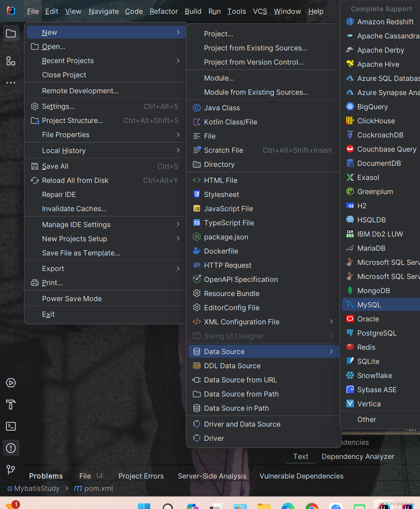Image resolution: width=420 pixels, height=509 pixels.
Task: Open the VCS menu
Action: point(260,11)
